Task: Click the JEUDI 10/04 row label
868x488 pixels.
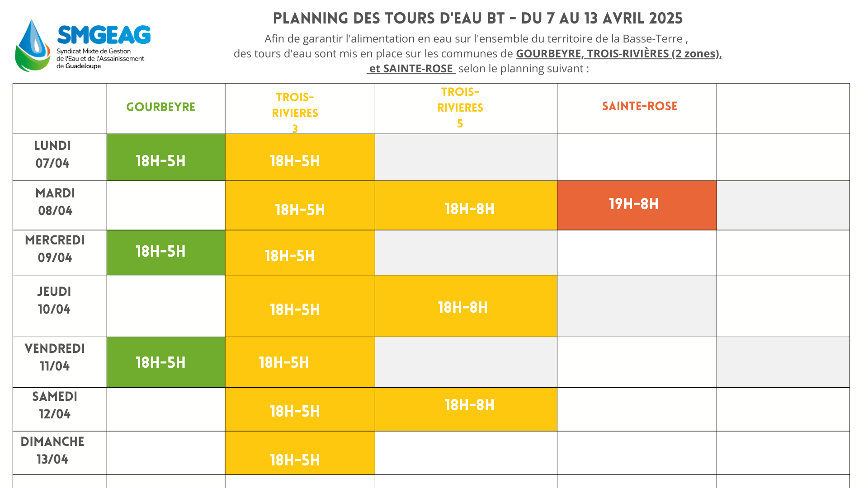Action: pyautogui.click(x=54, y=300)
